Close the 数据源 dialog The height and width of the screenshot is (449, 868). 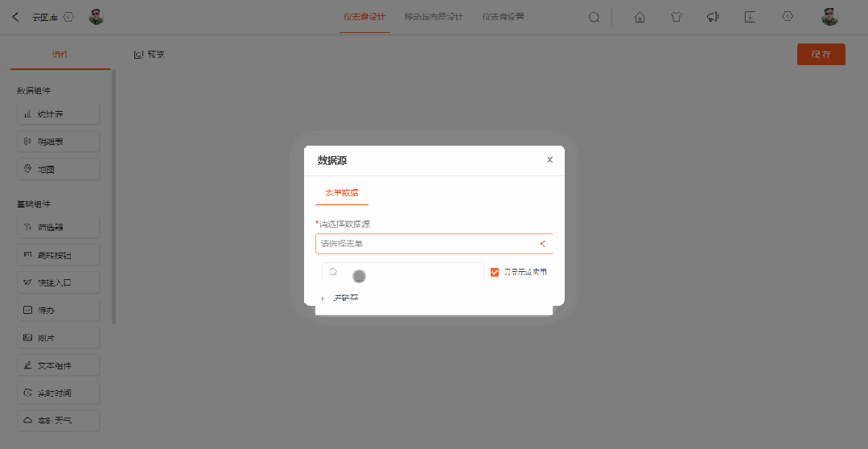549,160
